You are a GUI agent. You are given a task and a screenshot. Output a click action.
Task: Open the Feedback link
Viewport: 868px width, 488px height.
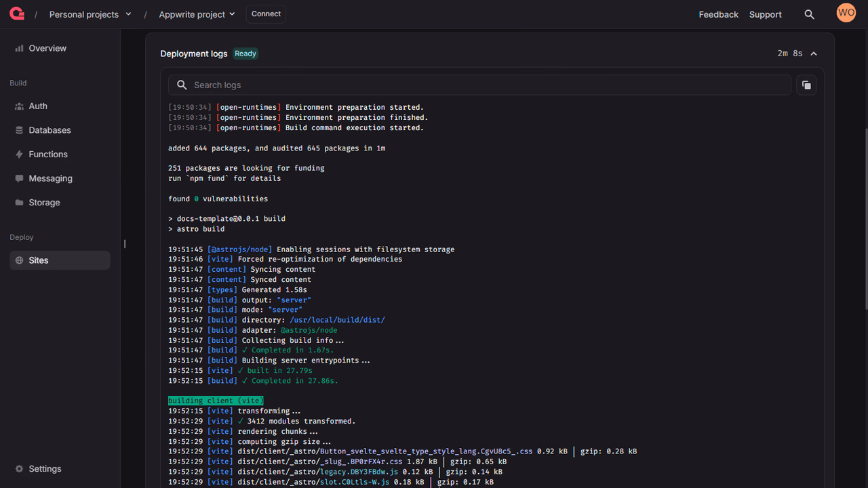coord(718,14)
